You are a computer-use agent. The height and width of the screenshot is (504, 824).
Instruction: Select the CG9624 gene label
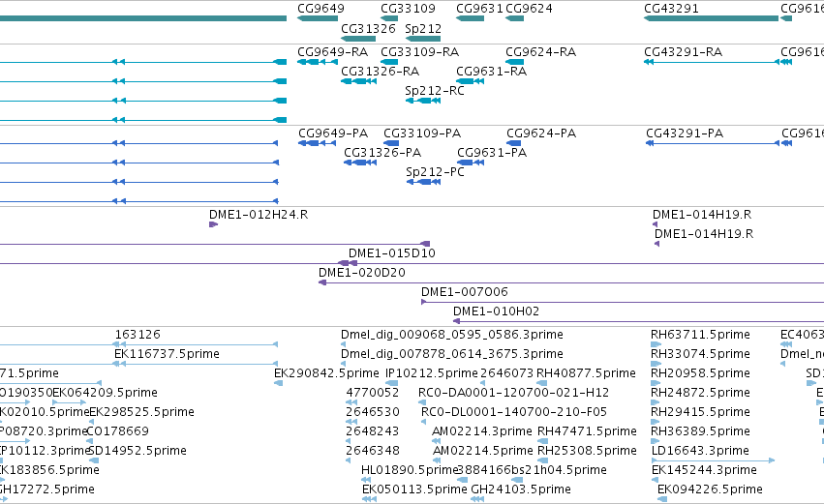click(529, 9)
